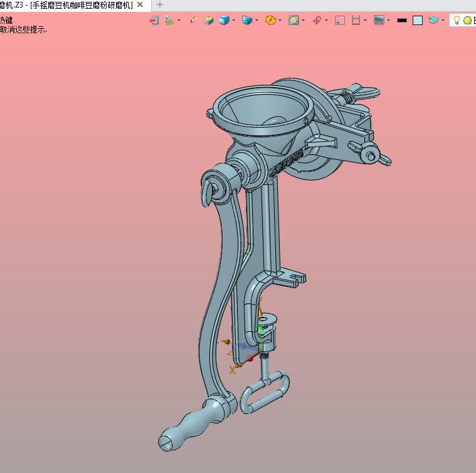Open dropdown beside view-orientation cube
Viewport: 476px width, 473px height.
point(257,21)
